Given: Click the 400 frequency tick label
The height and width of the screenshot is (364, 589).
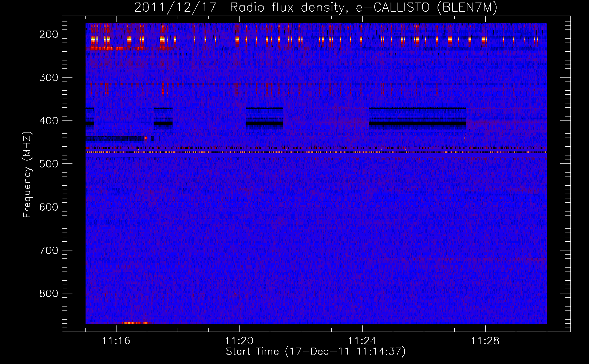Looking at the screenshot, I should click(49, 121).
